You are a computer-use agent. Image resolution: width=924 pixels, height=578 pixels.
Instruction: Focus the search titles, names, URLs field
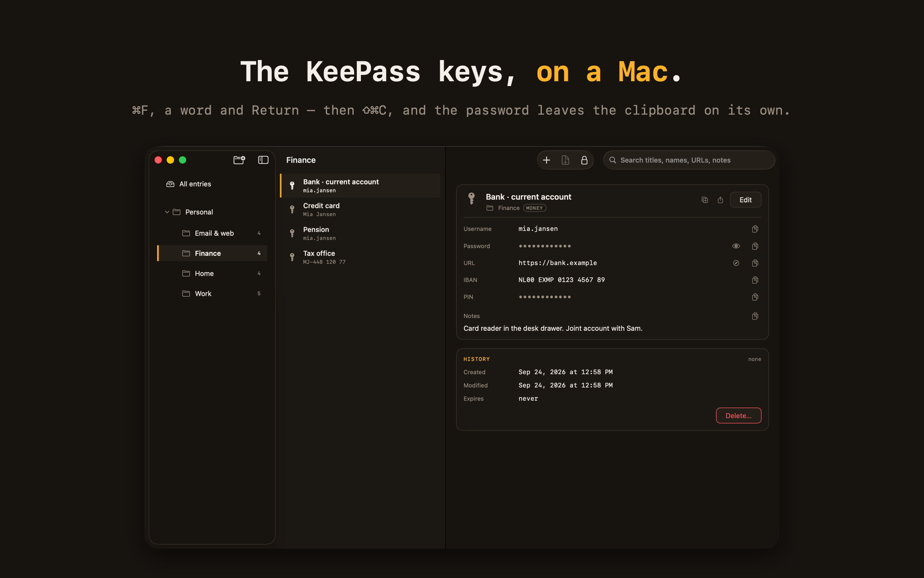[689, 160]
